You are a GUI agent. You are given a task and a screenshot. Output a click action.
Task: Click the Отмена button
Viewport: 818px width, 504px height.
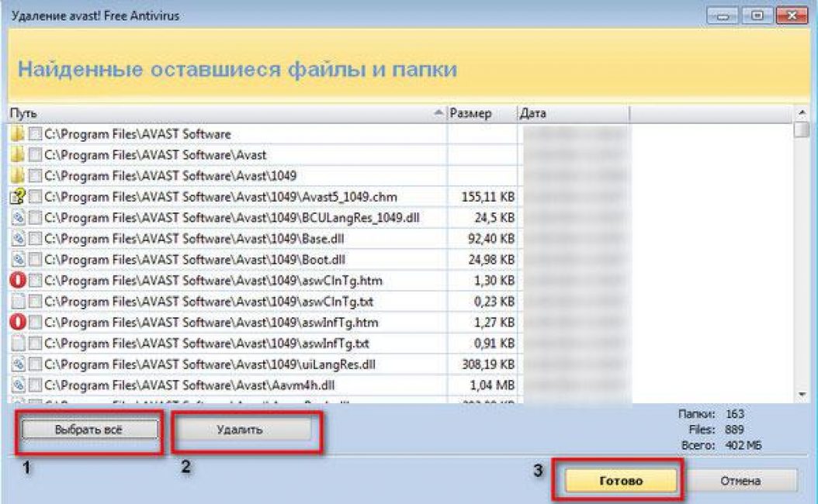pyautogui.click(x=740, y=481)
